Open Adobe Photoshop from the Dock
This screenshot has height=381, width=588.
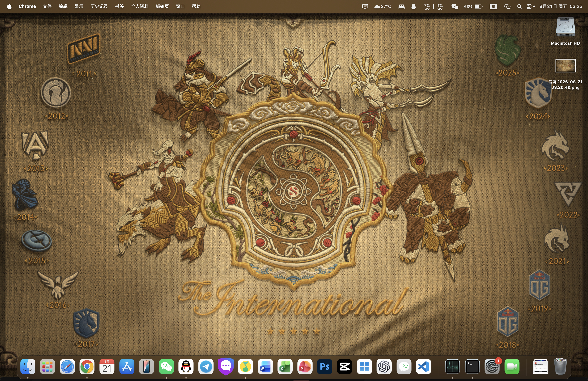point(325,366)
